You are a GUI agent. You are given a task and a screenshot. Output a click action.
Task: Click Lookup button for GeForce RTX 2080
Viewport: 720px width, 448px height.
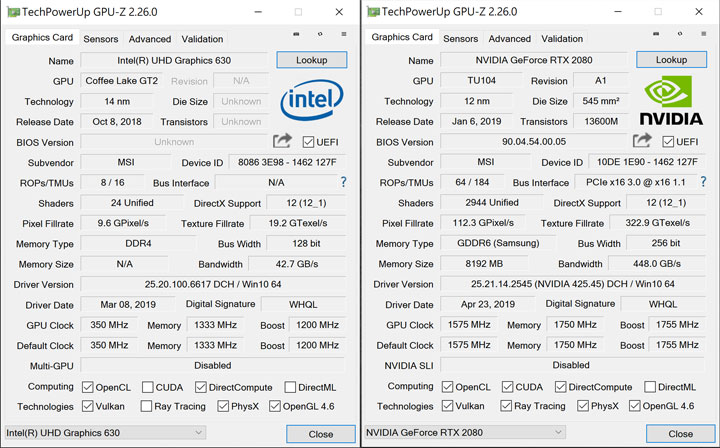click(x=671, y=59)
